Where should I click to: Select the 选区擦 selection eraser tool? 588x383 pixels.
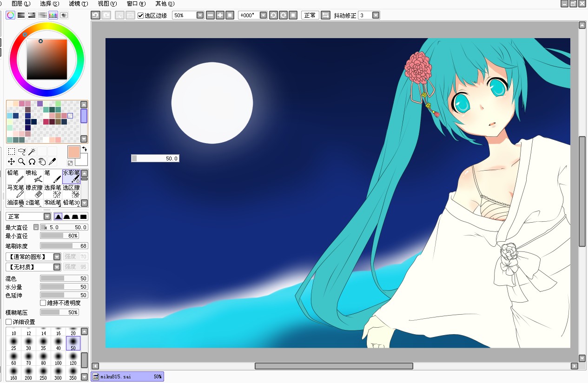[x=71, y=191]
